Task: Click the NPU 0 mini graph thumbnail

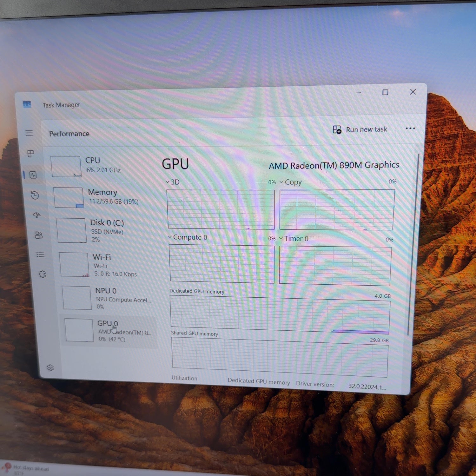Action: tap(76, 298)
